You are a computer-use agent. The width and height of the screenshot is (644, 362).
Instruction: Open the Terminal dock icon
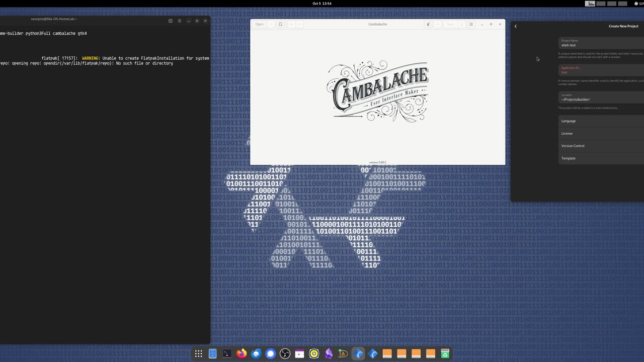pos(227,354)
